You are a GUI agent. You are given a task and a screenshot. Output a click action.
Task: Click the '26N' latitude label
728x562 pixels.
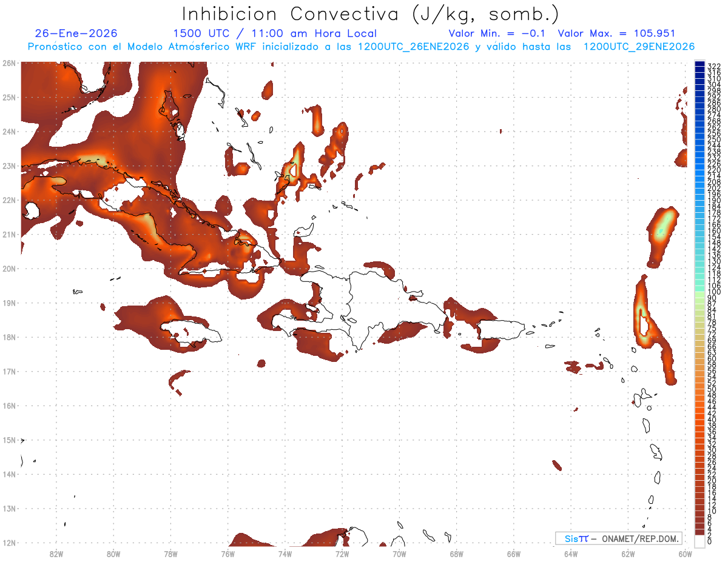click(8, 63)
